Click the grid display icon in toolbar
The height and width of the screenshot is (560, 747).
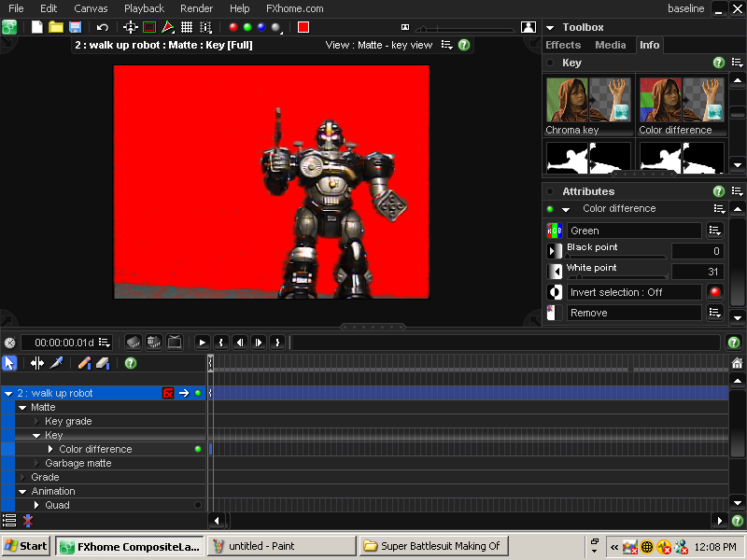187,27
